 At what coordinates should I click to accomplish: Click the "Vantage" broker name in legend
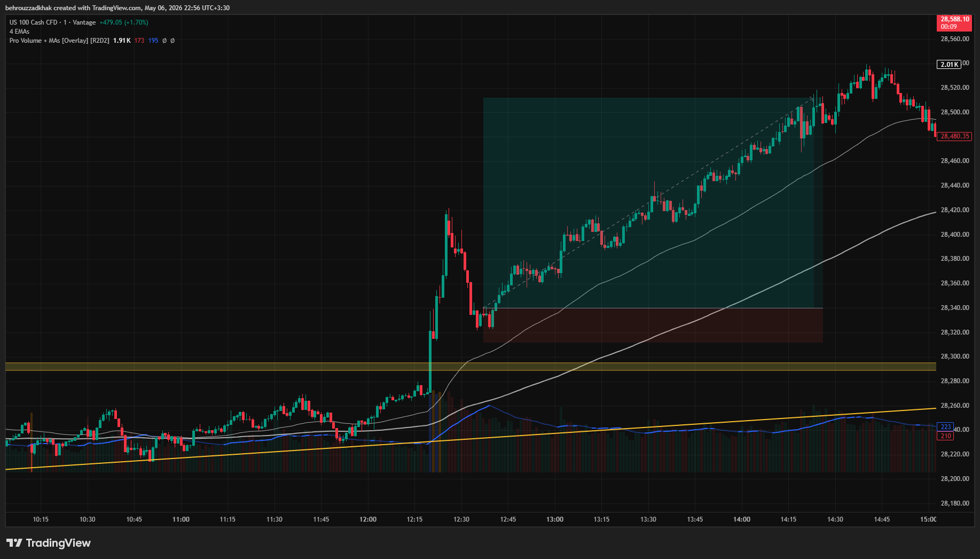[84, 22]
